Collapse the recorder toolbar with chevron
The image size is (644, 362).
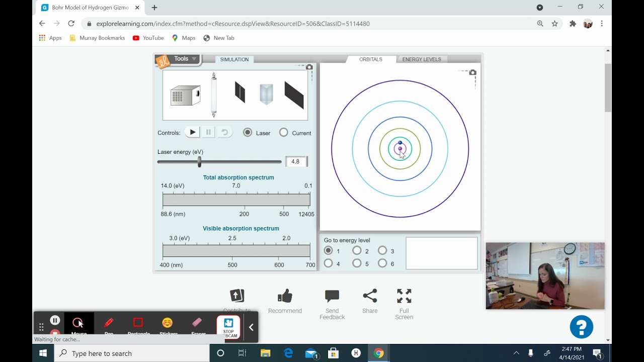(x=251, y=327)
